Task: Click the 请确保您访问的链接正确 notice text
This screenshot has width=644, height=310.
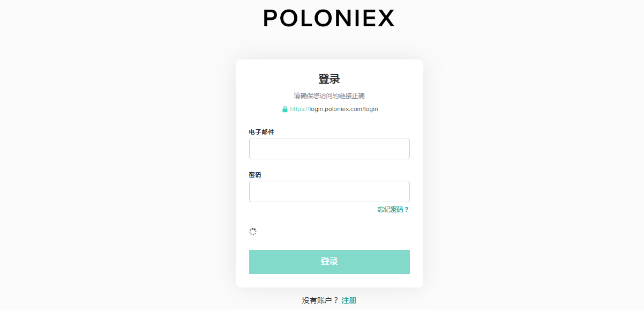Action: (329, 96)
